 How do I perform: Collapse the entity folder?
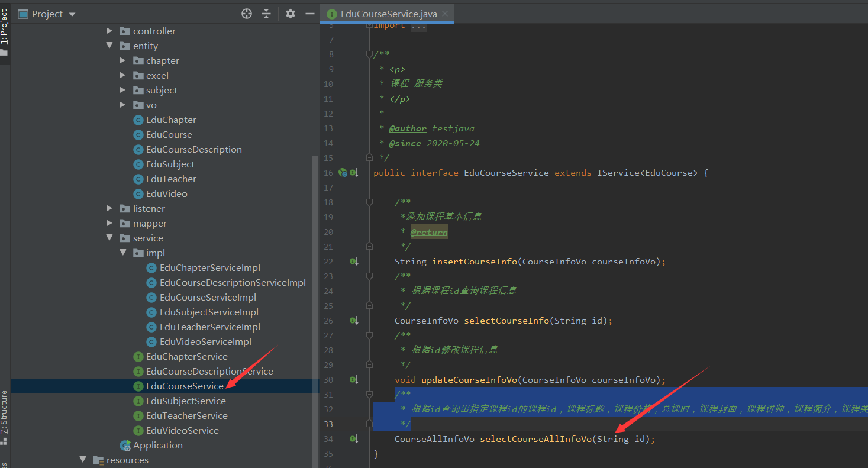(x=109, y=46)
